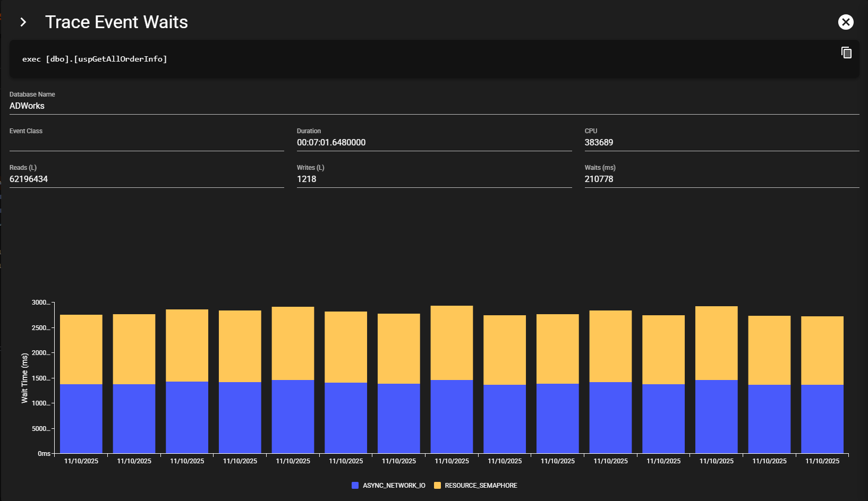Click the yellow legend color square
This screenshot has height=501, width=868.
point(437,486)
